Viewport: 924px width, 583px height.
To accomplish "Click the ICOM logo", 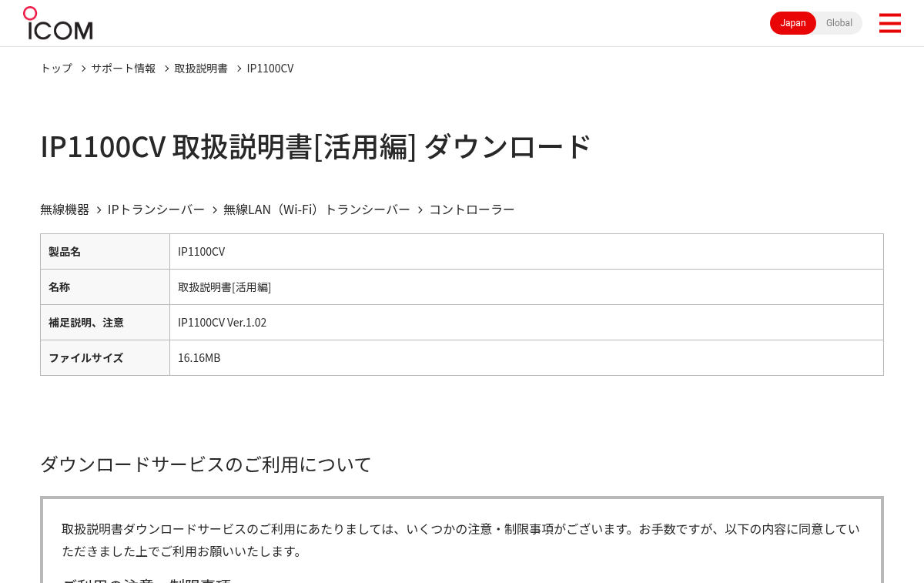I will [x=58, y=23].
